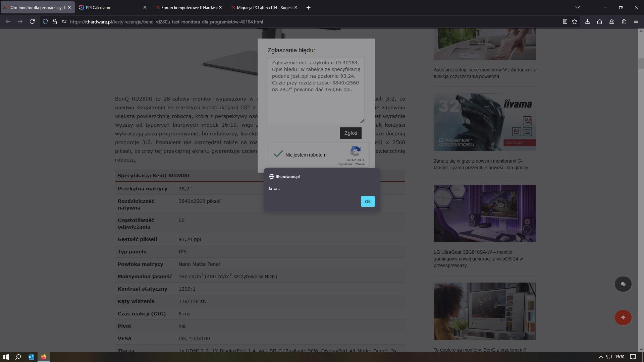Screen dimensions: 644x362
Task: Open a new tab with plus button
Action: 308,7
